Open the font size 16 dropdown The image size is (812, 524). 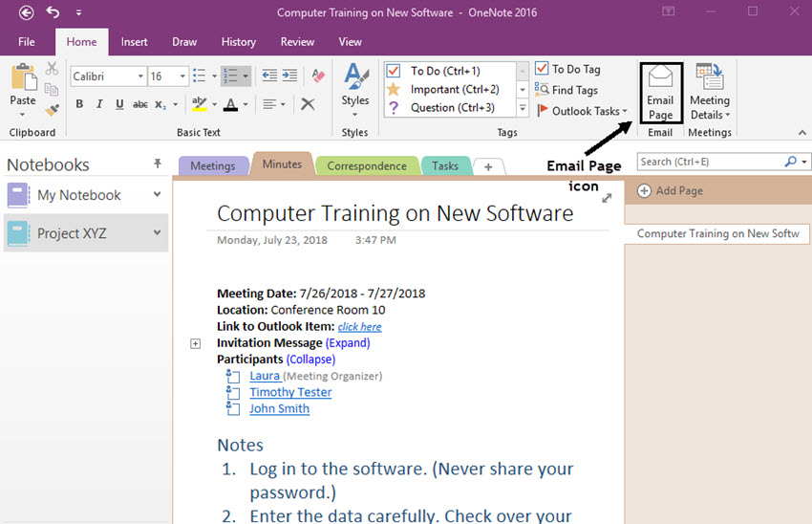(x=182, y=76)
